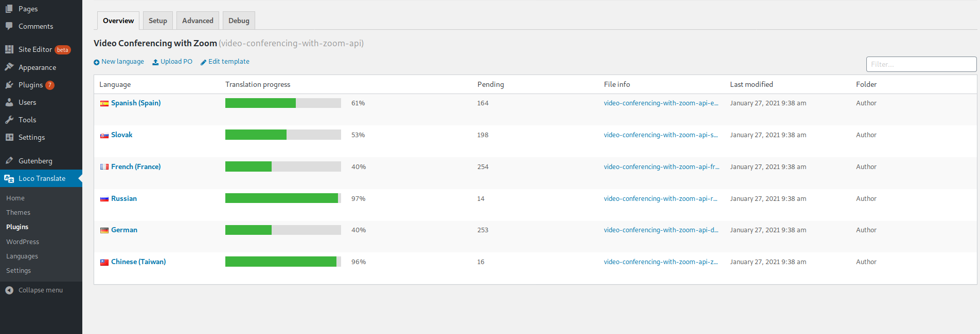The width and height of the screenshot is (980, 334).
Task: Open the German PO file info link
Action: [661, 230]
